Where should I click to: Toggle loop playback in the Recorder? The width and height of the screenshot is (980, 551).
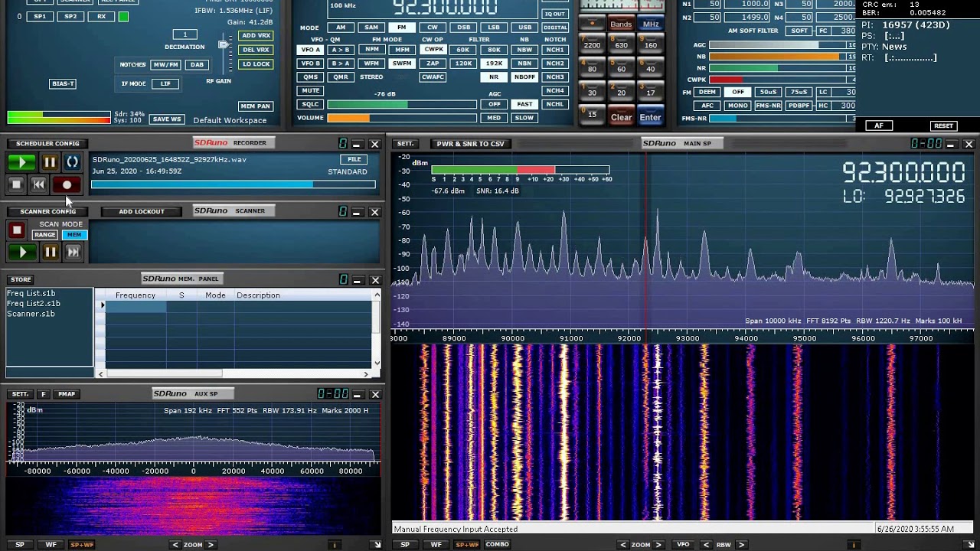tap(72, 162)
